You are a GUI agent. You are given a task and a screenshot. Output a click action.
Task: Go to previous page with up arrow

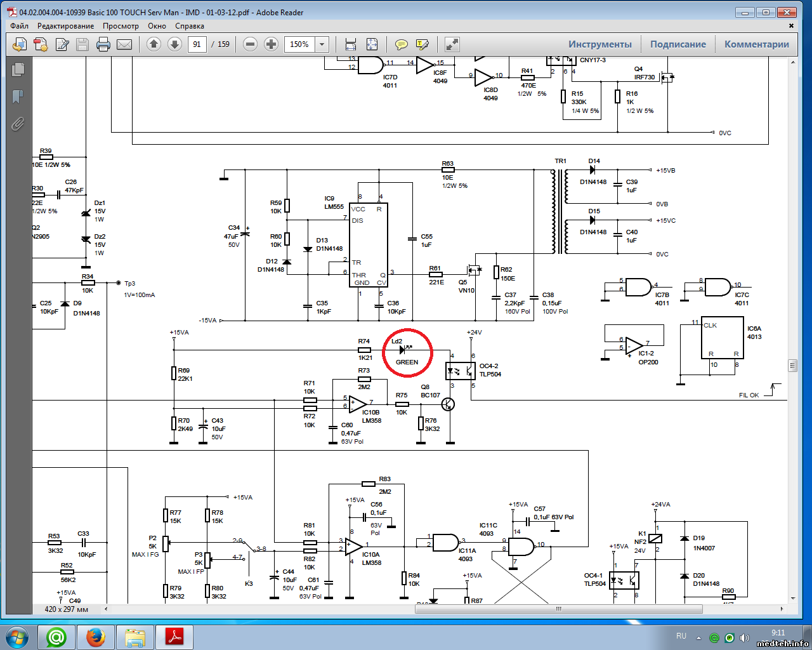point(154,44)
